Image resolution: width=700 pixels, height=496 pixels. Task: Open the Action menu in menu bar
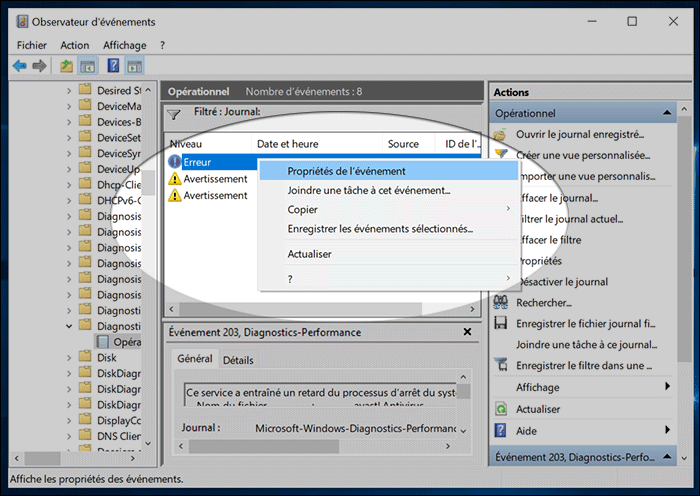(x=74, y=45)
